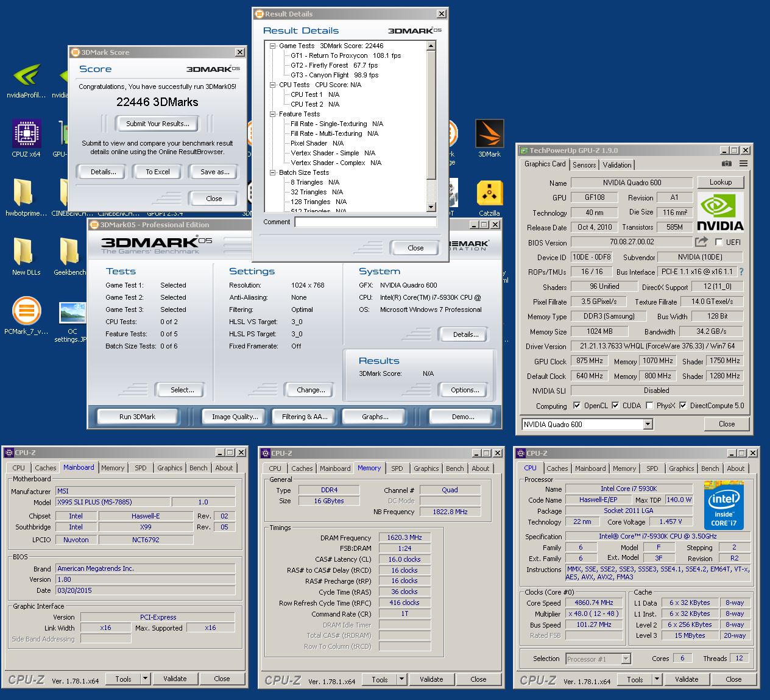770x700 pixels.
Task: Click Mainboard CPU-Z window title icon
Action: coord(9,453)
